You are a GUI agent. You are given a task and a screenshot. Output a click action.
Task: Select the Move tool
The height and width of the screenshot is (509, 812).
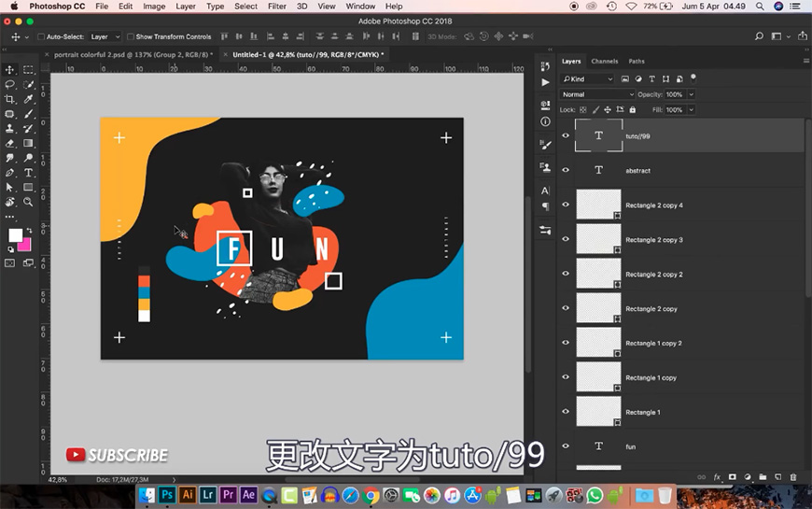(10, 69)
